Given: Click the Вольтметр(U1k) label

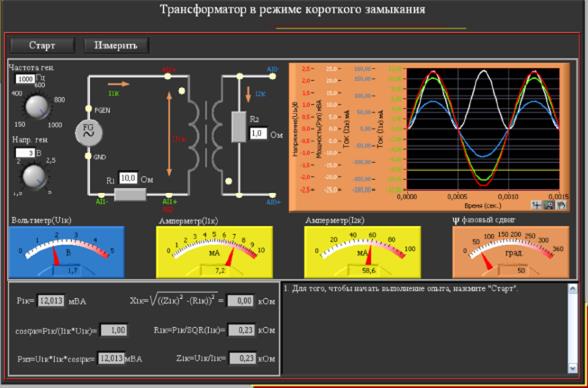Looking at the screenshot, I should (41, 220).
